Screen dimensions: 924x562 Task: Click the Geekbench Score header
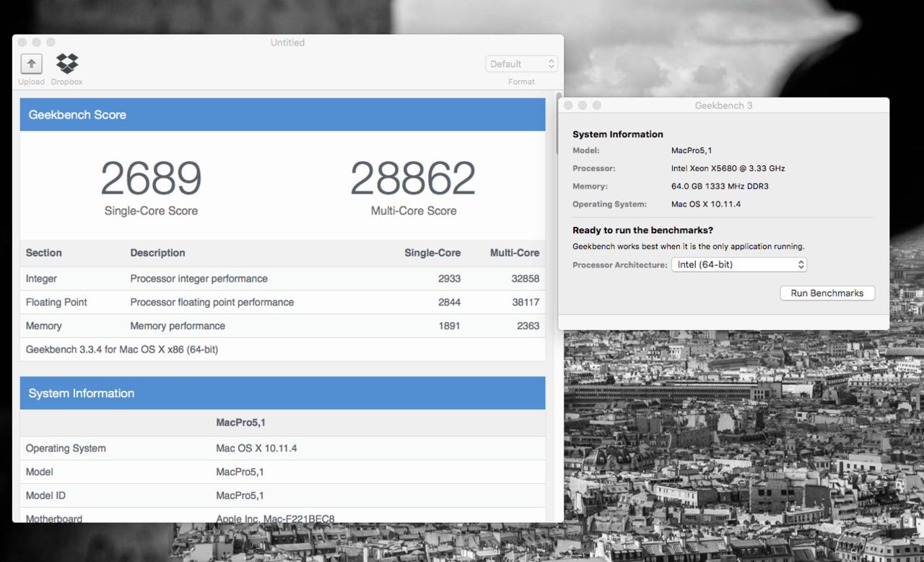tap(282, 115)
